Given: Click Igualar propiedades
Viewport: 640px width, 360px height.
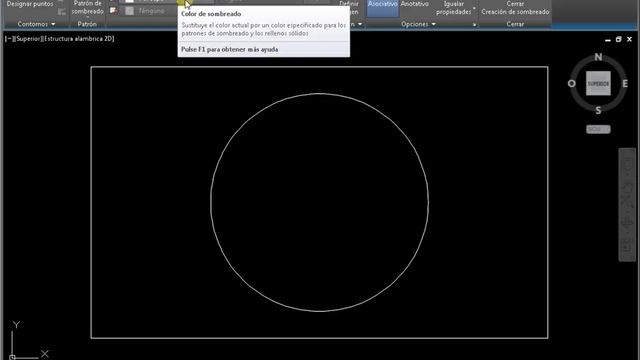Looking at the screenshot, I should pos(453,8).
